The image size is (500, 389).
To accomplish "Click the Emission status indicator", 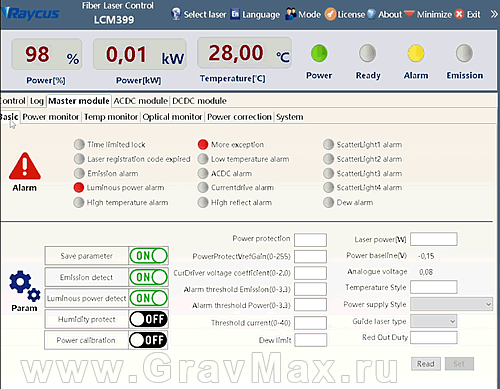I will 464,53.
